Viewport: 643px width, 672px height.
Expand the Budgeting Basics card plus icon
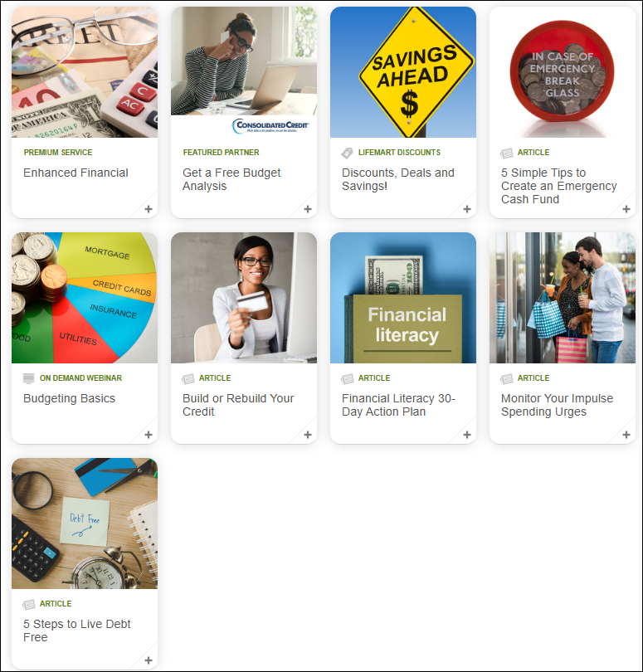pos(148,435)
